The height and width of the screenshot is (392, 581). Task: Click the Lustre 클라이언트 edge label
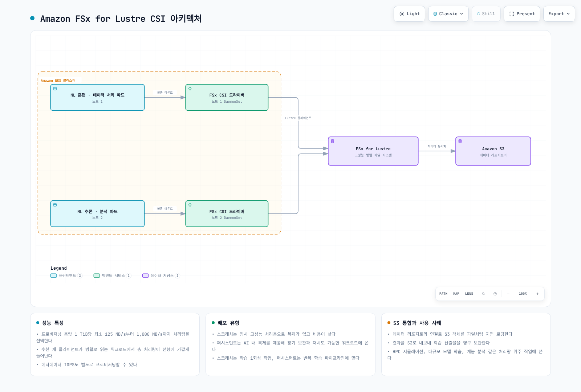point(298,118)
